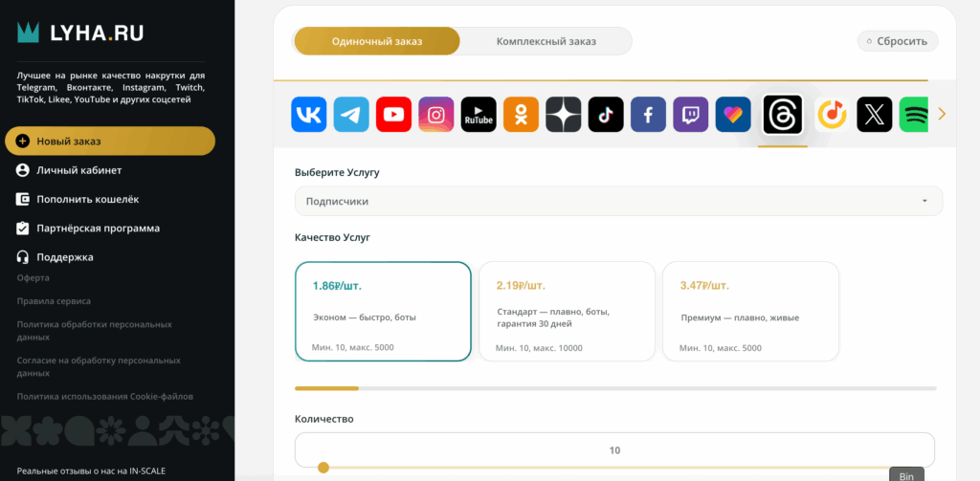Select the TikTok icon
The width and height of the screenshot is (980, 481).
(606, 116)
